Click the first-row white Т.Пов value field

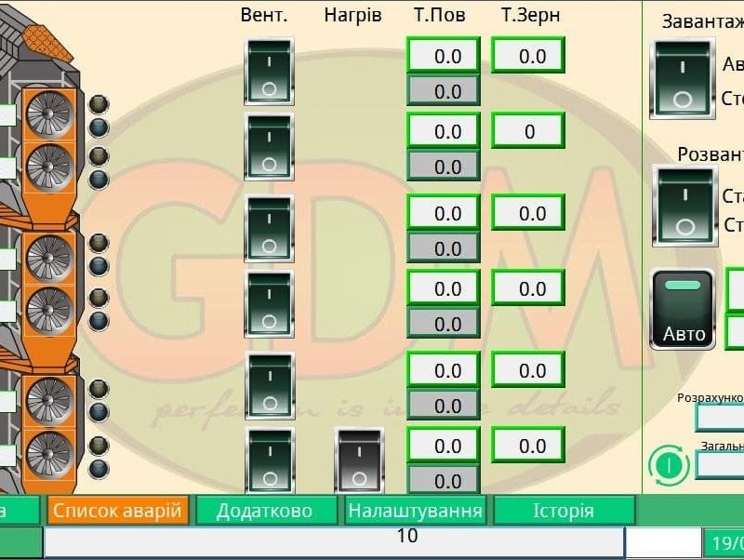click(x=444, y=56)
